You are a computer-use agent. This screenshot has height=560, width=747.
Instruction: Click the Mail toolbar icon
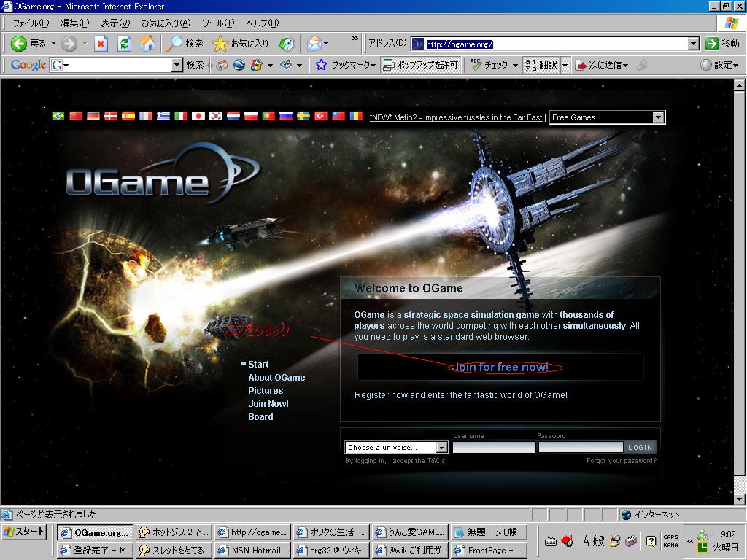point(314,44)
